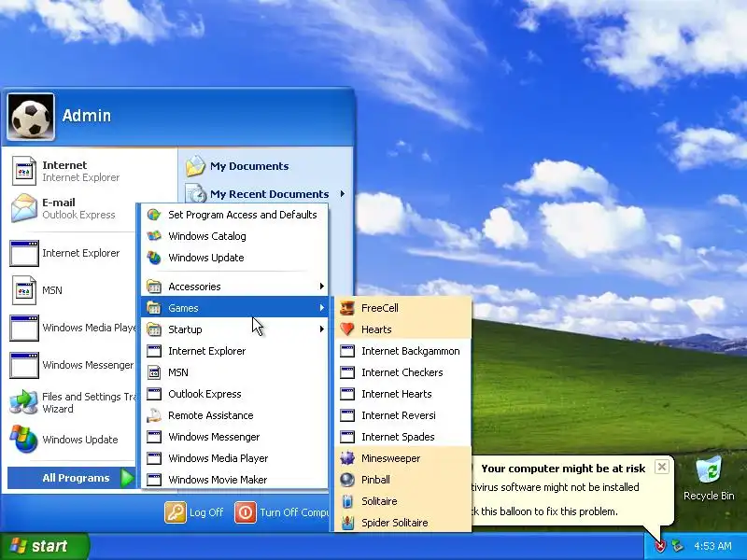Click the Windows Catalog icon

(154, 236)
